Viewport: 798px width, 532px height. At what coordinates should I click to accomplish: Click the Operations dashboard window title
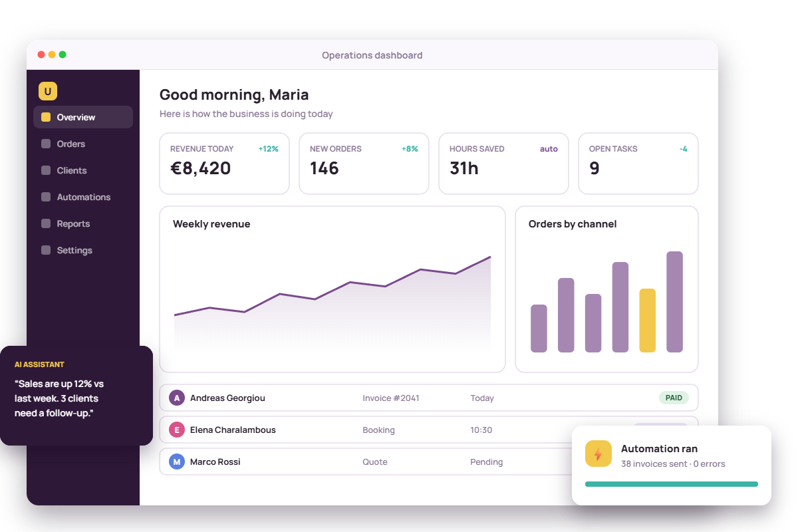point(372,55)
